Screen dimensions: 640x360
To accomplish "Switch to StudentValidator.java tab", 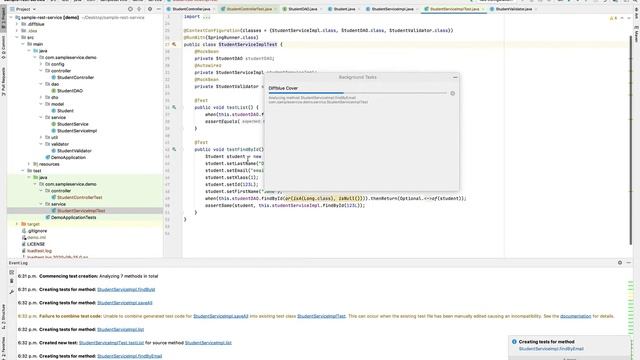I will click(x=513, y=9).
